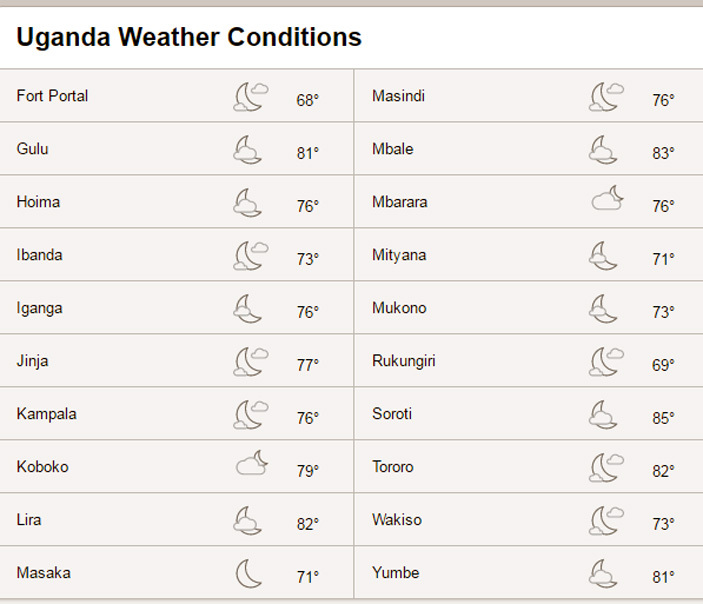Click the weather icon for Mityana
This screenshot has width=703, height=604.
(x=603, y=256)
